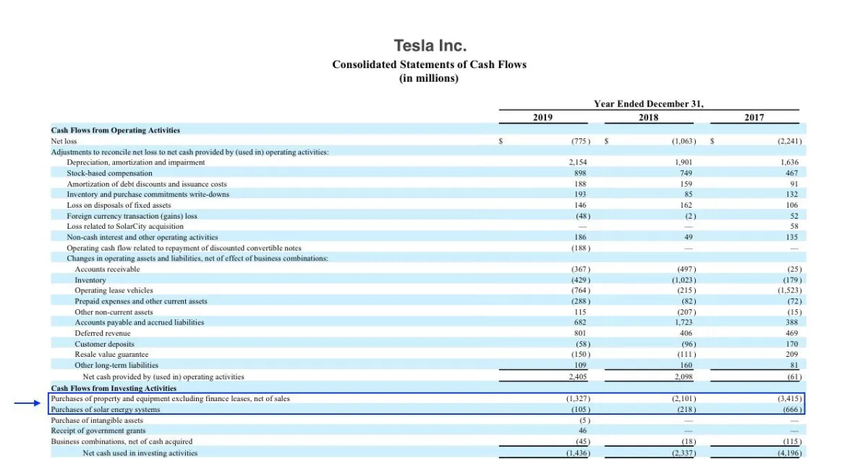Click 'Purchases of property and equipment' row label

coord(171,398)
